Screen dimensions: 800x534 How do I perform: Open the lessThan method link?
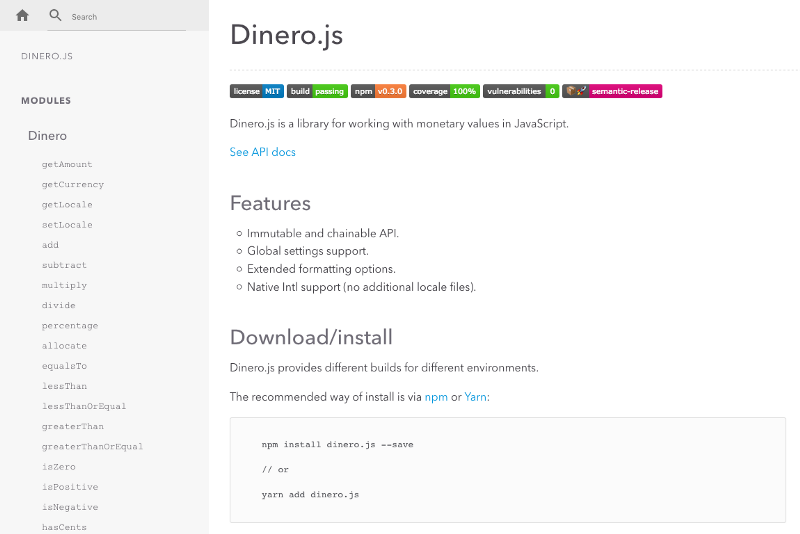point(64,386)
